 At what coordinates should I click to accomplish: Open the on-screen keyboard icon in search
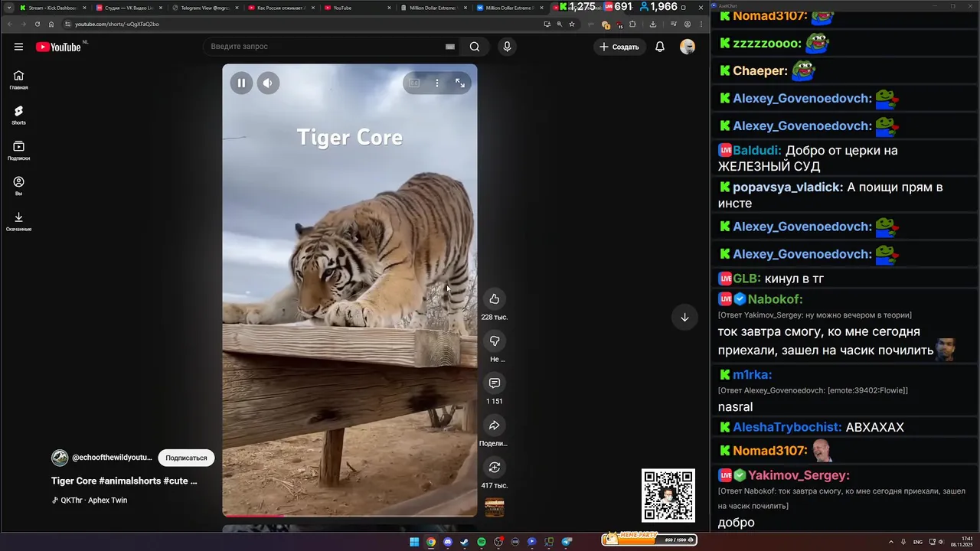click(450, 47)
